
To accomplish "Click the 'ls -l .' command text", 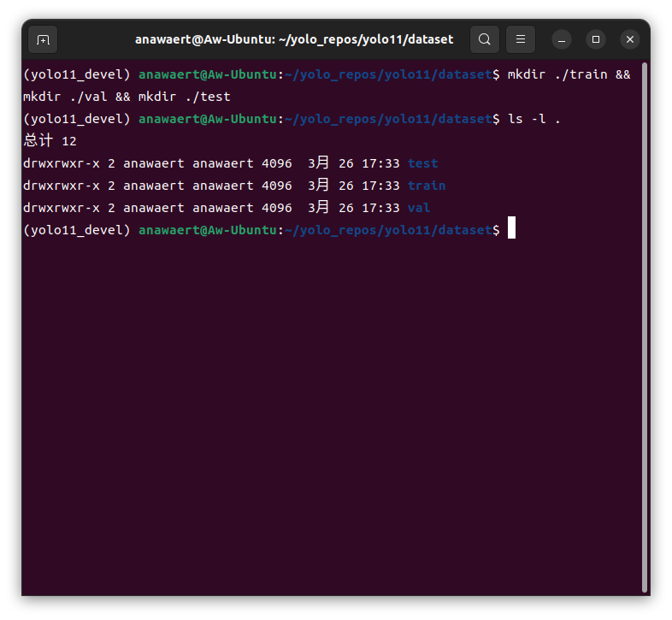I will point(534,119).
